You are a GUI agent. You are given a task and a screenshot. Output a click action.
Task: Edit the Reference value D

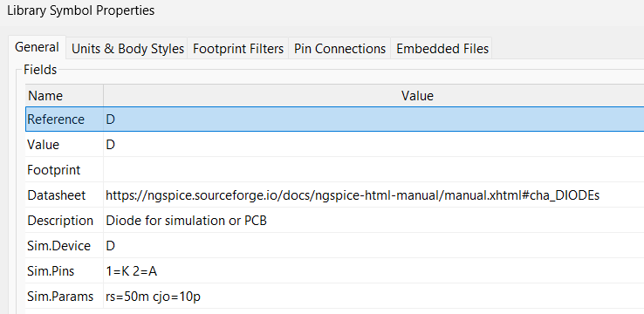(x=373, y=119)
